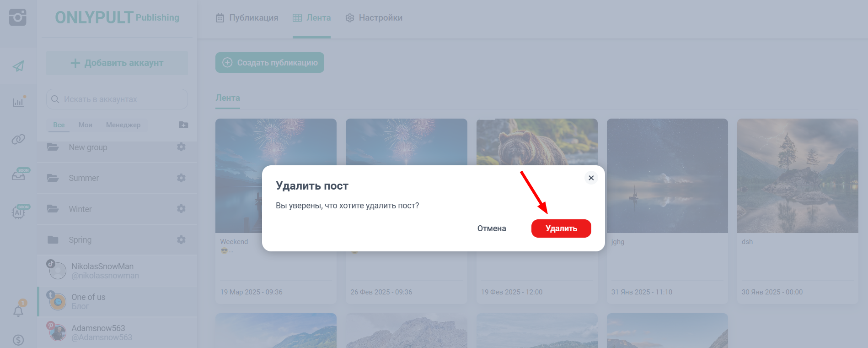Expand the New group folder
This screenshot has height=348, width=868.
(88, 147)
